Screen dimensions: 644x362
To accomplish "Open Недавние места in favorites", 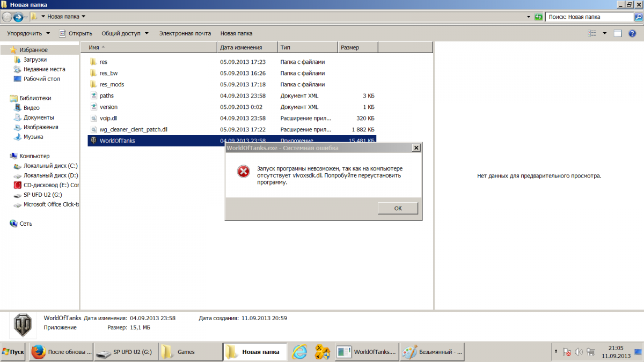I will click(44, 69).
